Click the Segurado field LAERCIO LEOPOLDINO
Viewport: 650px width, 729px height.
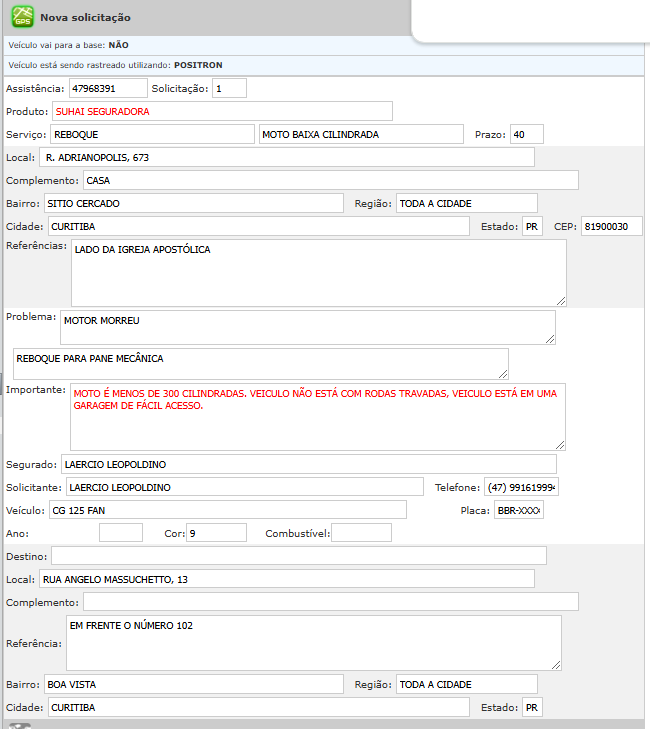click(309, 464)
